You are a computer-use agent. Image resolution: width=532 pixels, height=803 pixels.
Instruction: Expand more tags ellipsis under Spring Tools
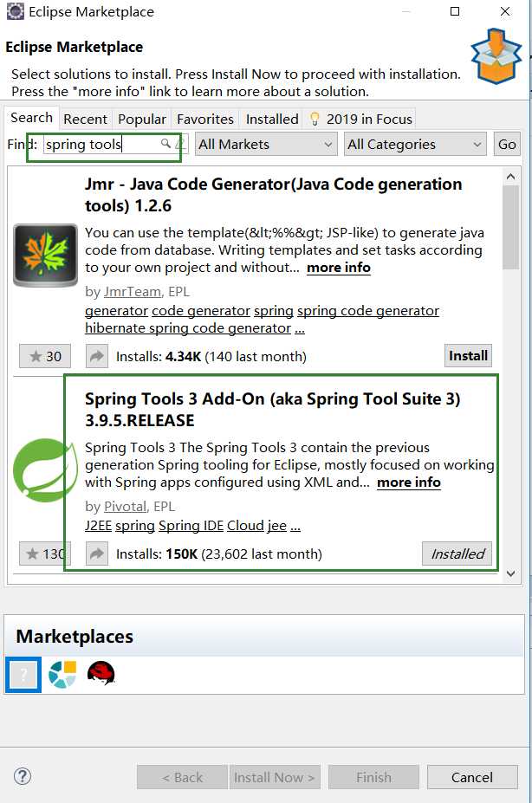pos(295,526)
